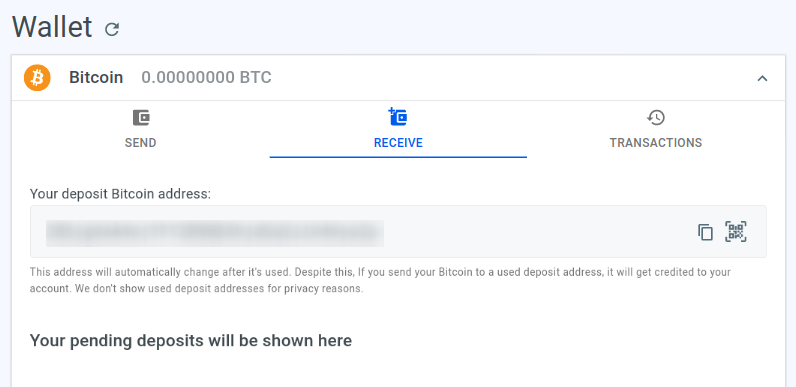Viewport: 796px width, 387px height.
Task: Click the blurred deposit address text
Action: [x=215, y=232]
